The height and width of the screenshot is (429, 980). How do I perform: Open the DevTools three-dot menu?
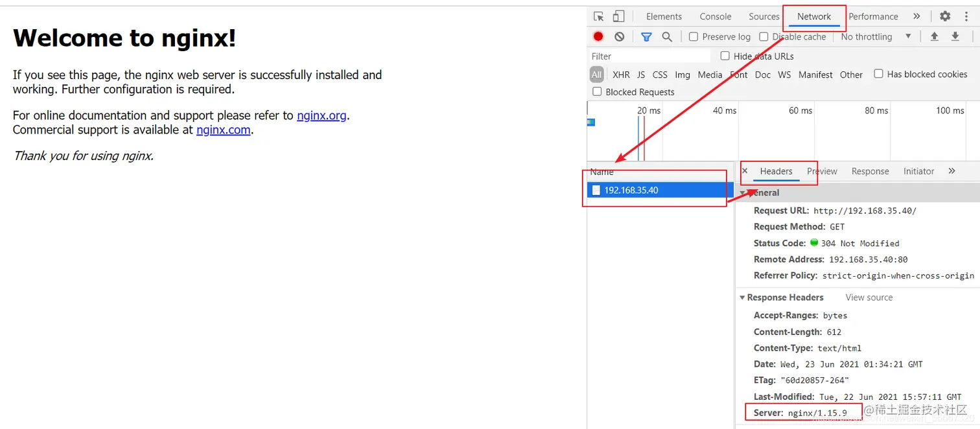pyautogui.click(x=966, y=17)
